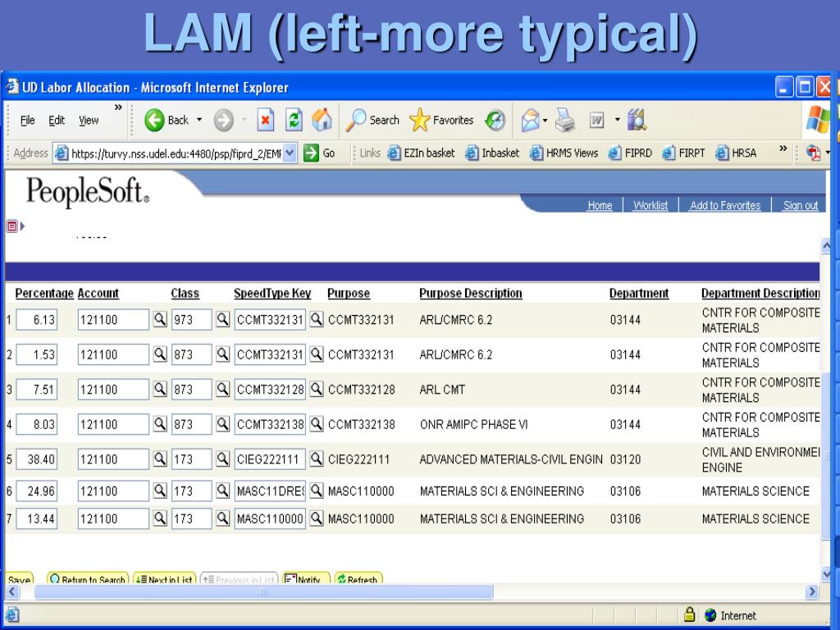Screen dimensions: 840x630
Task: Open SpeedType Key lookup in row 5
Action: click(x=316, y=459)
